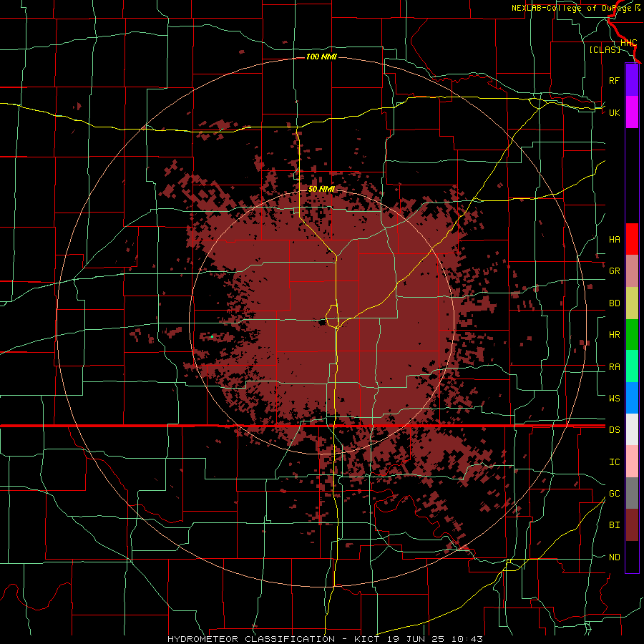This screenshot has width=644, height=644.
Task: Click the [CLAS] units label
Action: click(x=605, y=50)
